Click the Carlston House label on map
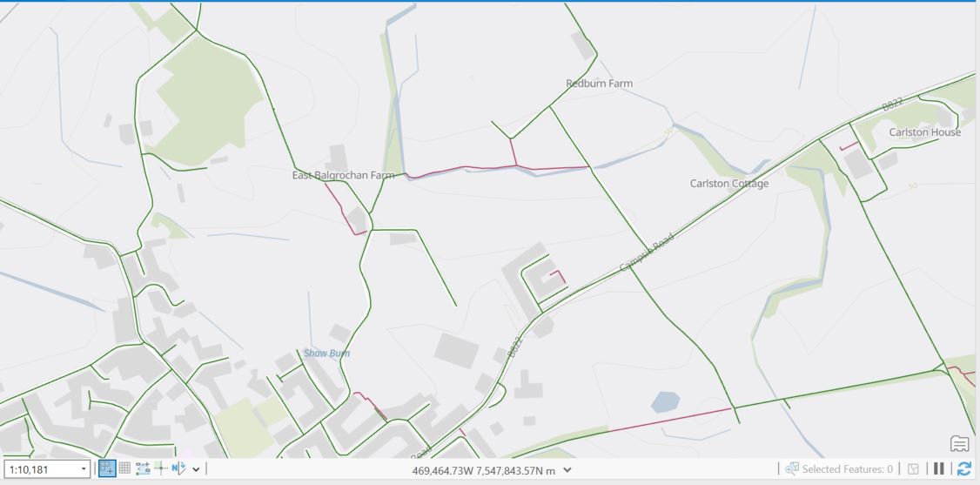Image resolution: width=980 pixels, height=485 pixels. [x=925, y=131]
